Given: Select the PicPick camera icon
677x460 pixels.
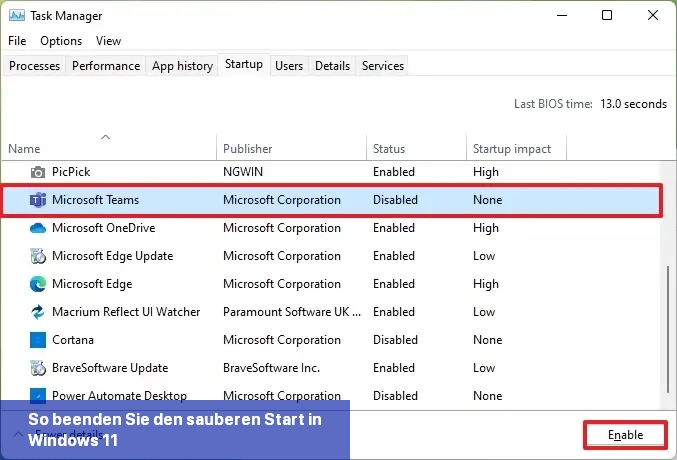Looking at the screenshot, I should point(38,172).
